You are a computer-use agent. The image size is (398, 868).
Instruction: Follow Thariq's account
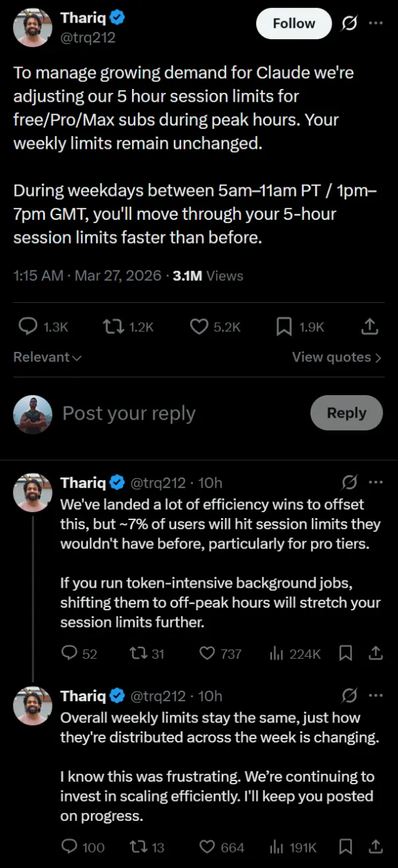point(293,24)
